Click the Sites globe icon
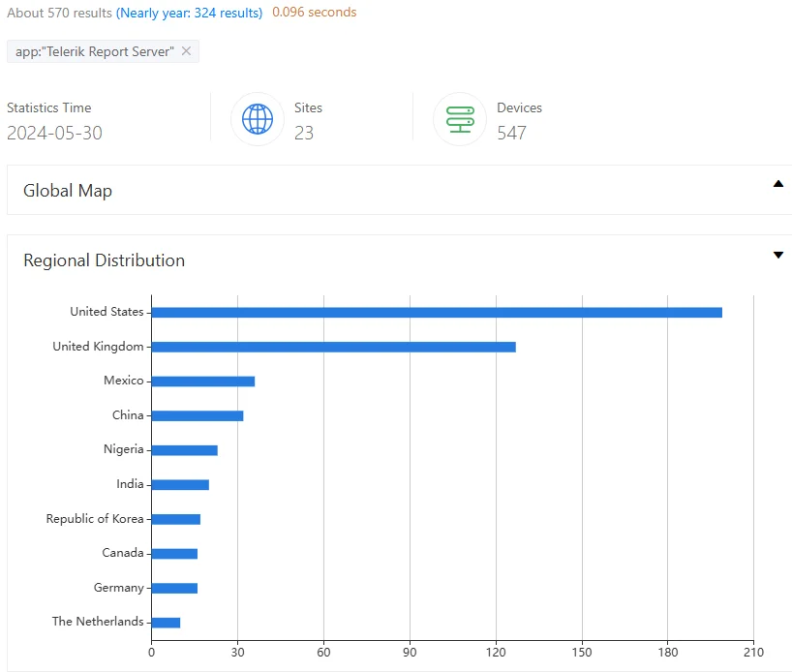Screen dimensions: 792x672 coord(258,119)
